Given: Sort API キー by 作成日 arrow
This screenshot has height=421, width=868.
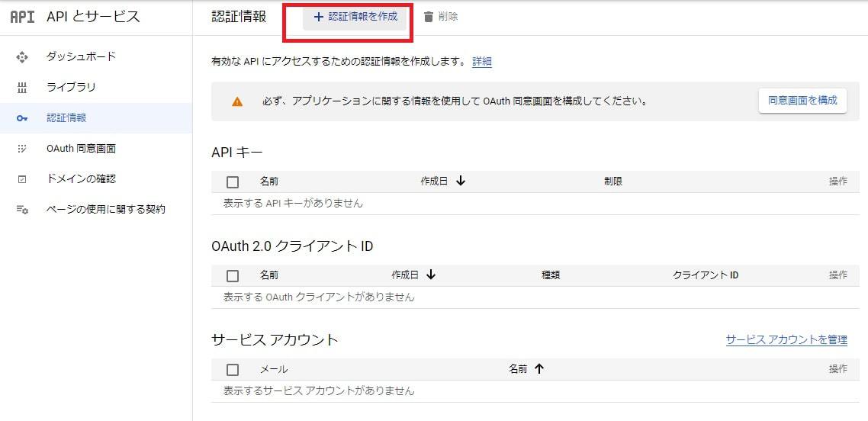Looking at the screenshot, I should (x=461, y=182).
